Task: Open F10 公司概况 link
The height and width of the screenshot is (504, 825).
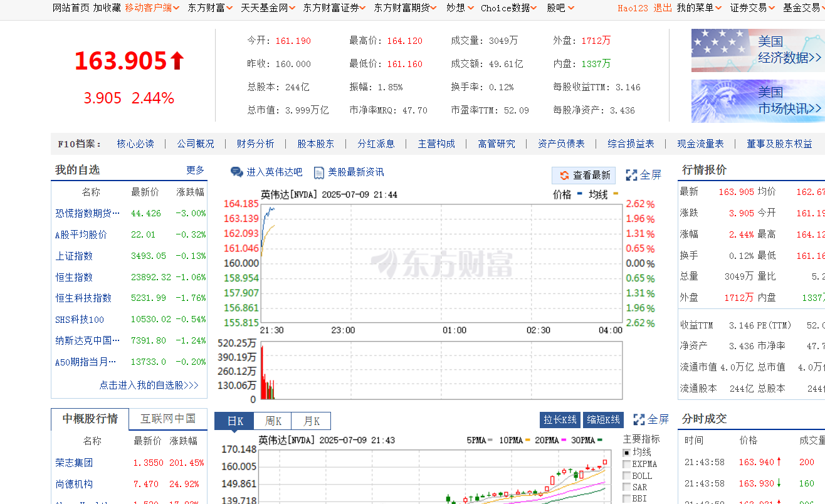Action: point(196,144)
